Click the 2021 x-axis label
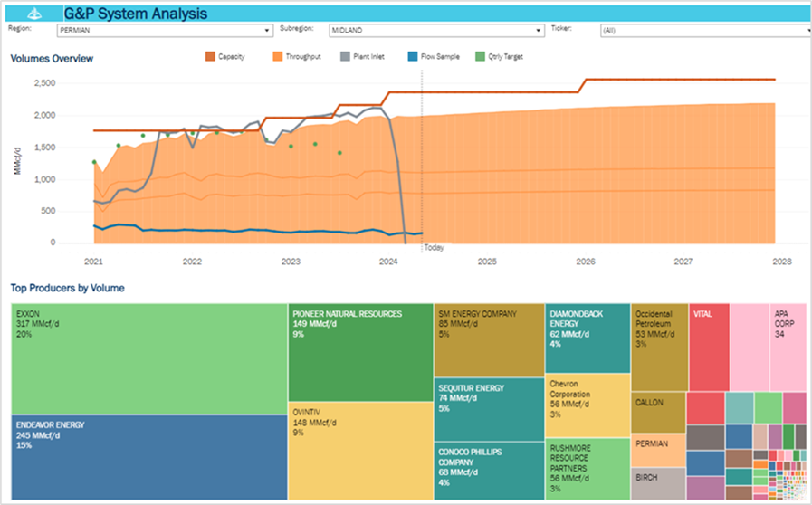 pos(94,262)
